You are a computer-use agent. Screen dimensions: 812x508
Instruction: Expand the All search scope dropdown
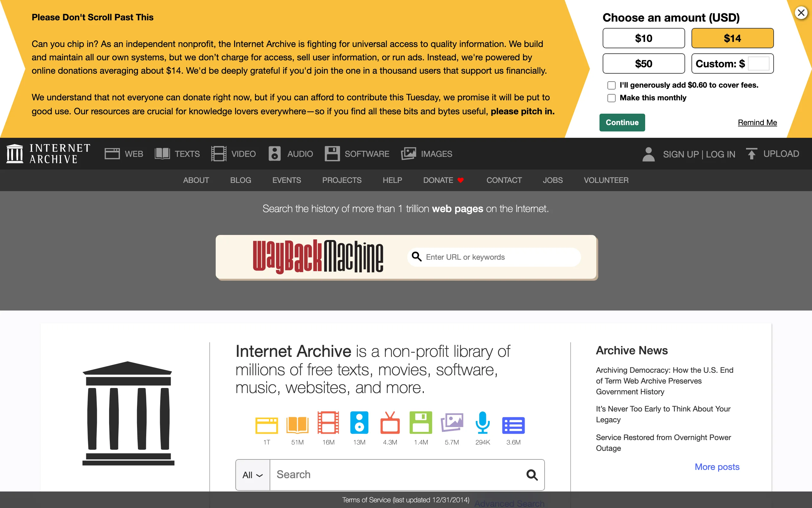(253, 475)
